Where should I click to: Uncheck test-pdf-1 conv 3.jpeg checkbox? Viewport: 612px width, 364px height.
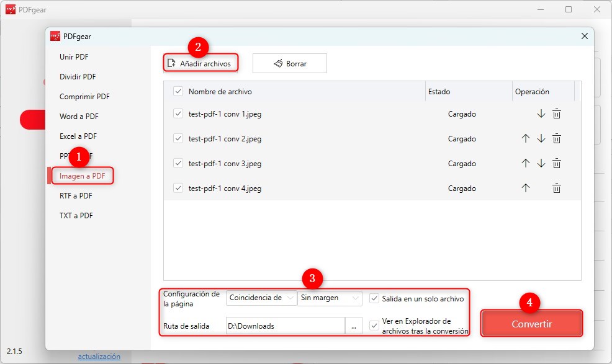(x=178, y=164)
